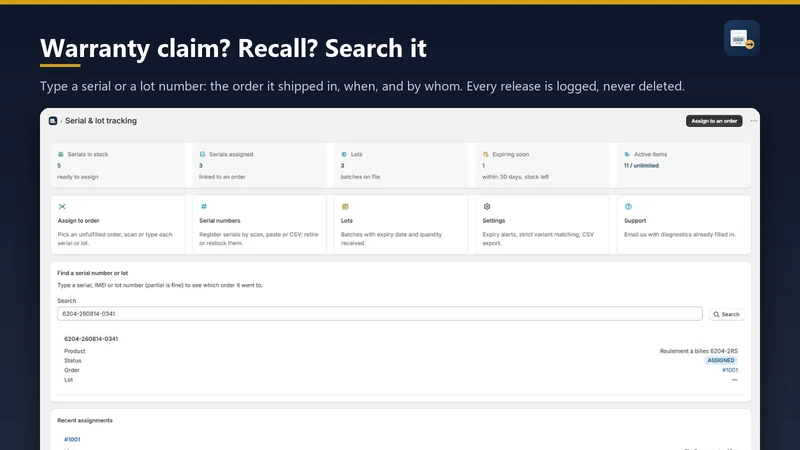This screenshot has width=800, height=450.
Task: Click the app icon beside Serial & lot tracking
Action: 53,121
